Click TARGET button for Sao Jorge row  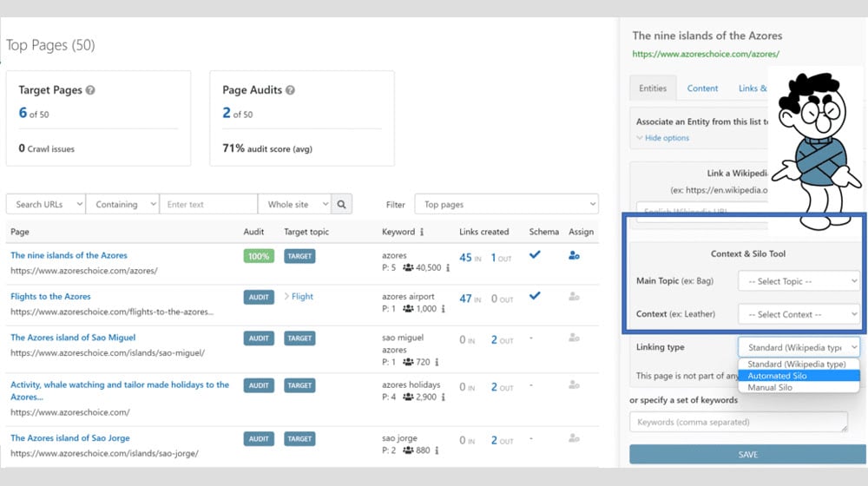[x=299, y=439]
